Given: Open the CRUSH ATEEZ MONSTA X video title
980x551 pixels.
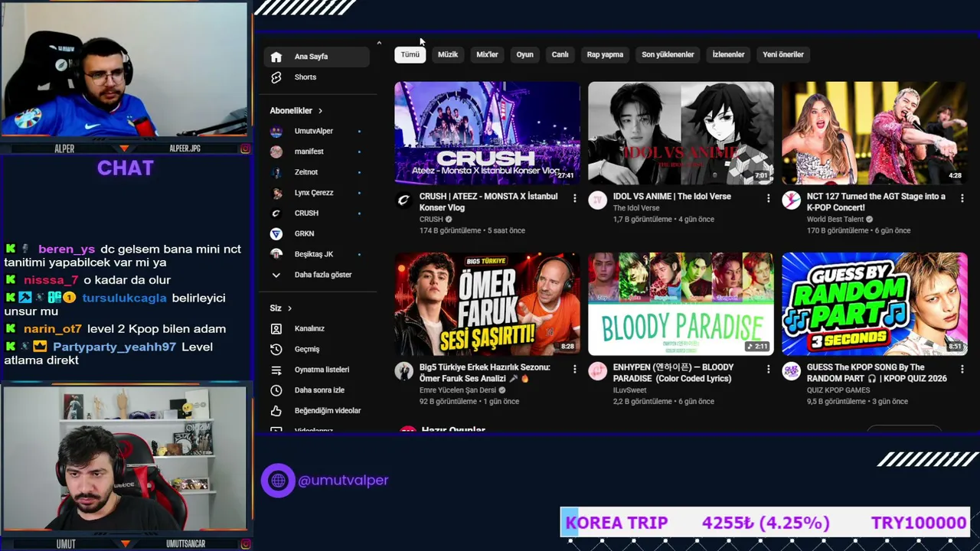Looking at the screenshot, I should (x=488, y=202).
